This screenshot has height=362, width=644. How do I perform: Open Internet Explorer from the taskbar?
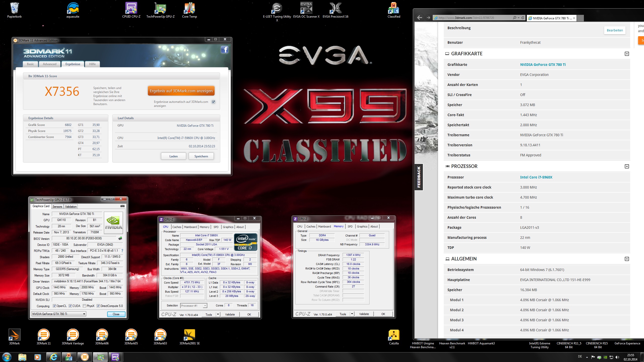click(x=53, y=357)
